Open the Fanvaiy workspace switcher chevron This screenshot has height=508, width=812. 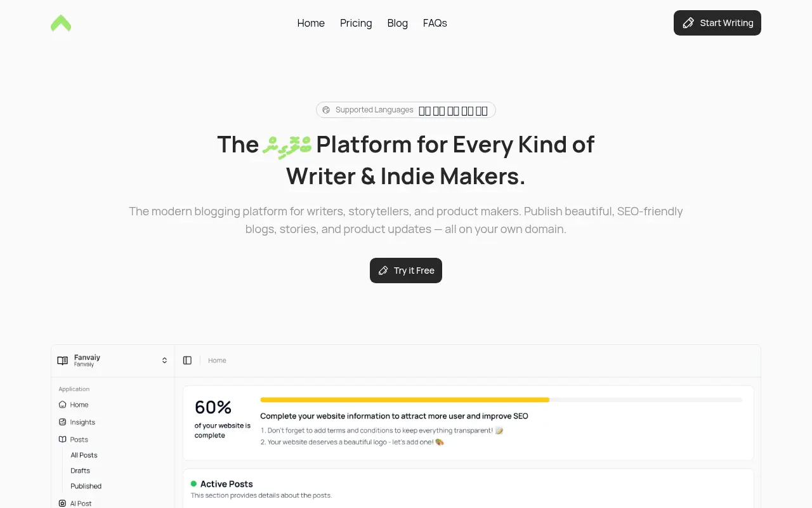tap(164, 361)
